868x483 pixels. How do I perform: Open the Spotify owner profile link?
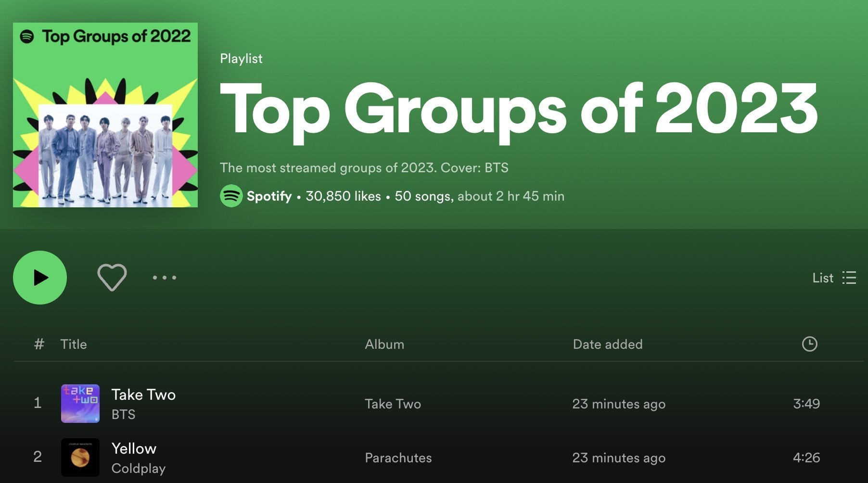(x=269, y=196)
